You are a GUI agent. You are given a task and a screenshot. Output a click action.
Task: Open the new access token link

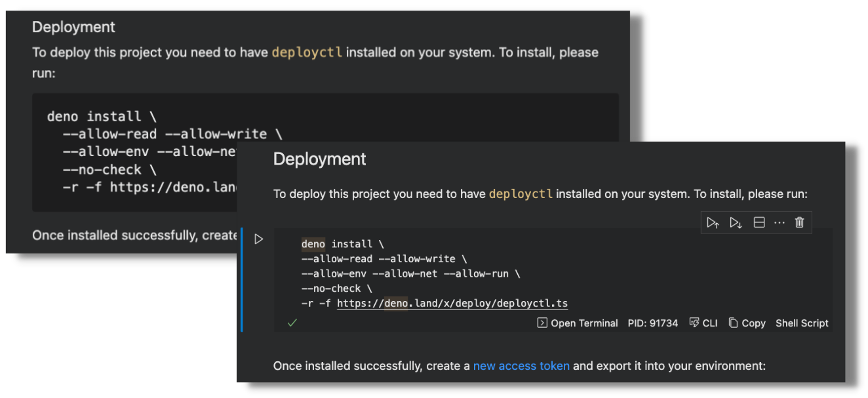click(x=521, y=366)
